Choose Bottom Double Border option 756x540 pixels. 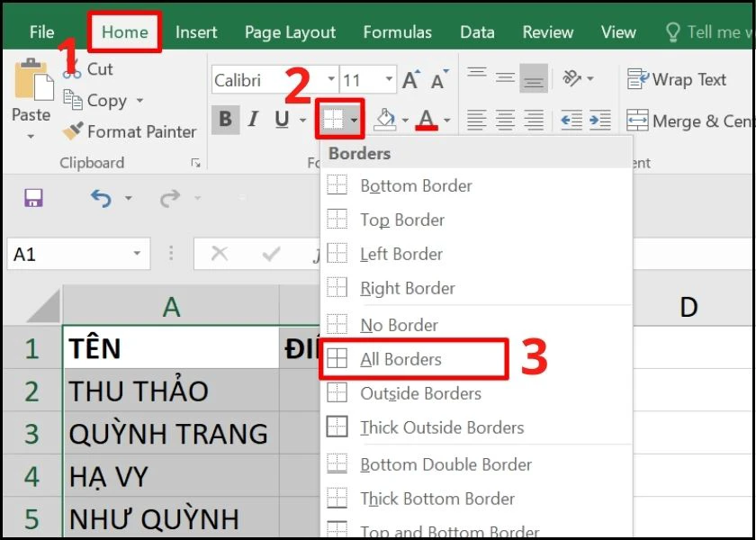[476, 464]
